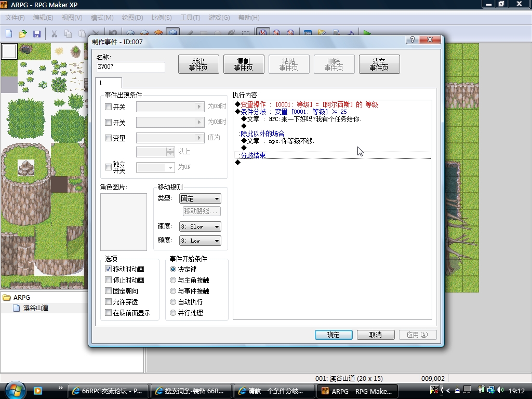The width and height of the screenshot is (532, 399).
Task: Enable the 变量 condition checkbox
Action: click(x=108, y=138)
